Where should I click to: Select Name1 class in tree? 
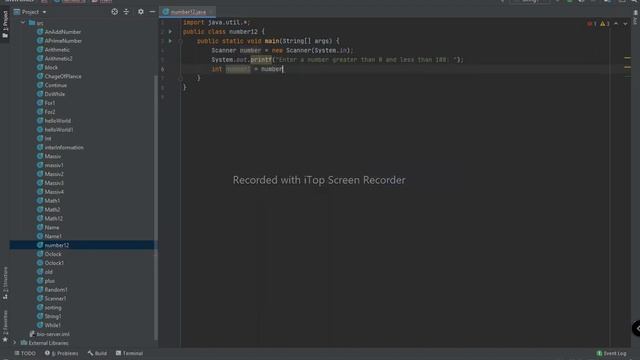coord(49,236)
